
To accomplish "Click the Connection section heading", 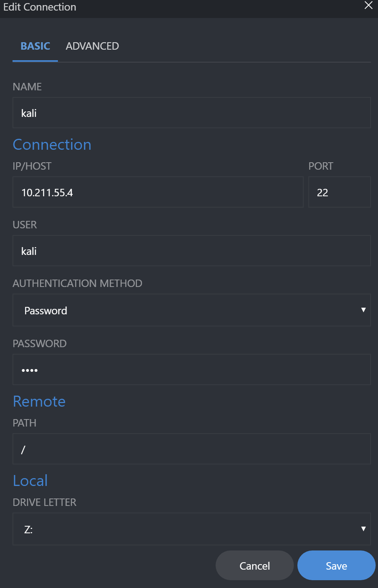I will coord(52,145).
